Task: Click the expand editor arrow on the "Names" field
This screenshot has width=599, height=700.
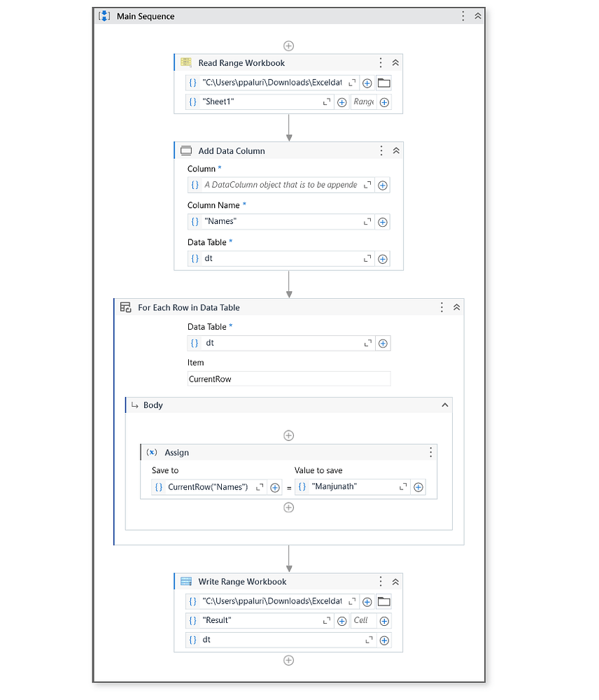Action: 367,222
